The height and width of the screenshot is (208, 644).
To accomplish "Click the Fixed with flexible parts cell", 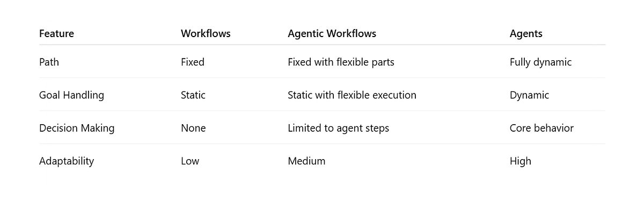I will point(341,62).
